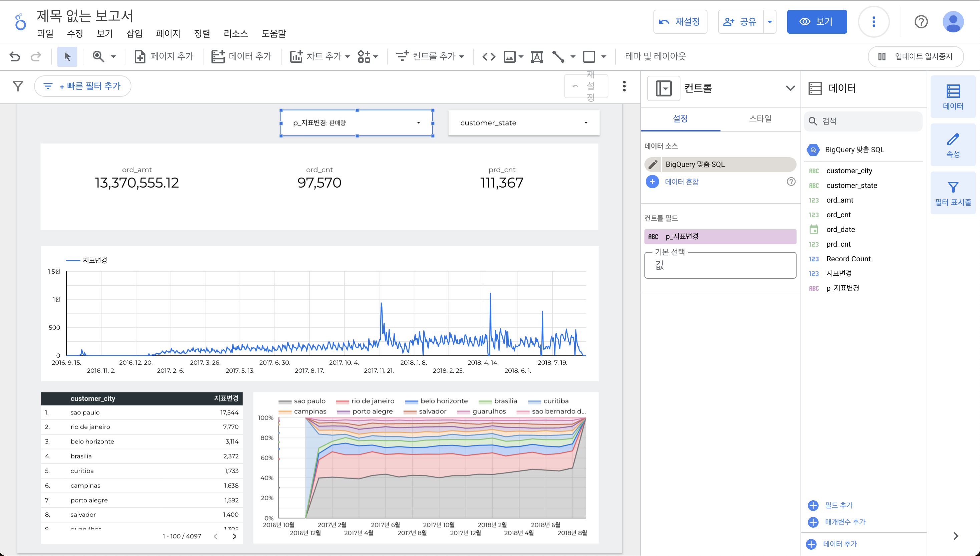Click the filter funnel icon
Image resolution: width=980 pixels, height=556 pixels.
point(18,86)
